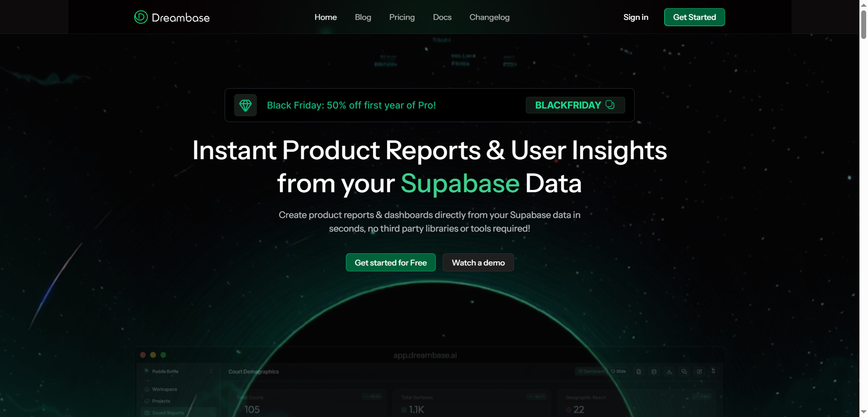This screenshot has height=417, width=868.
Task: Switch to Dashboard view in preview
Action: (x=591, y=371)
